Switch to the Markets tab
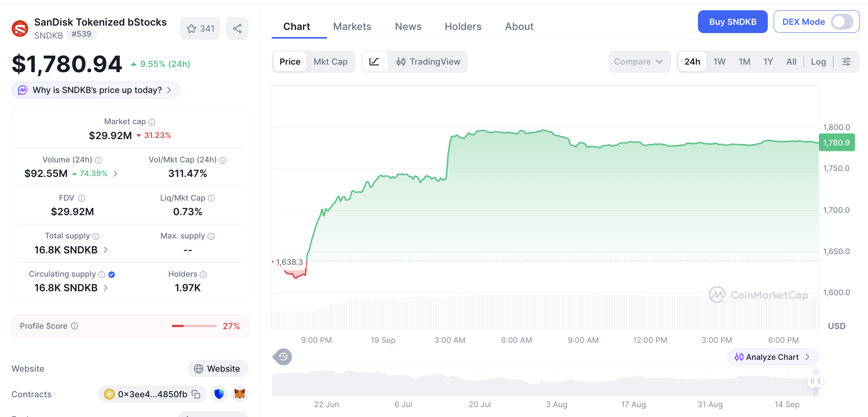 coord(352,26)
